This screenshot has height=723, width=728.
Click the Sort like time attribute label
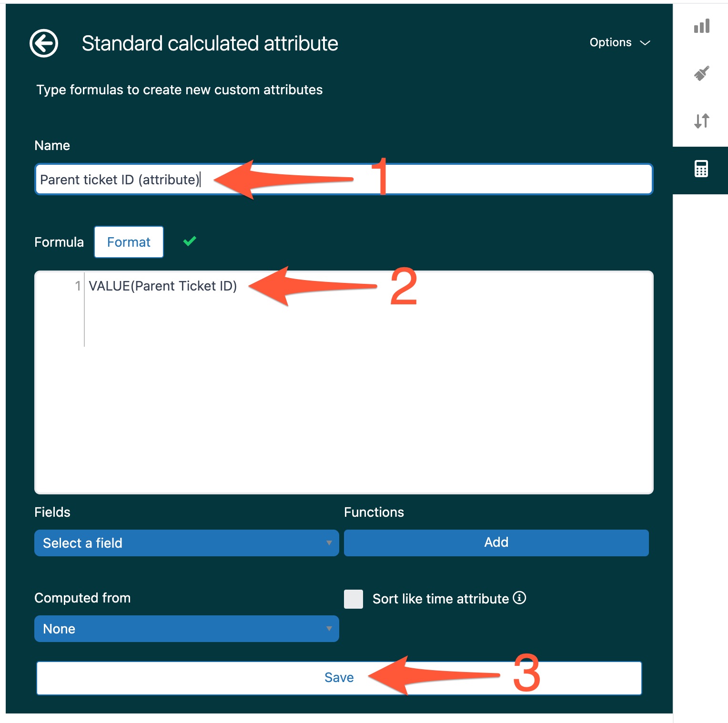pos(441,599)
